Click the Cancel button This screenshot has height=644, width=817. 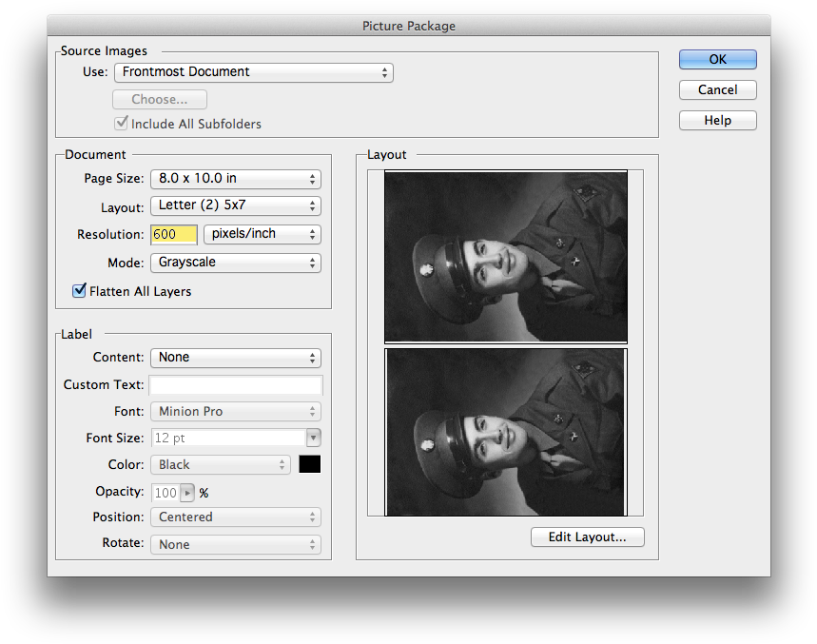[x=717, y=89]
